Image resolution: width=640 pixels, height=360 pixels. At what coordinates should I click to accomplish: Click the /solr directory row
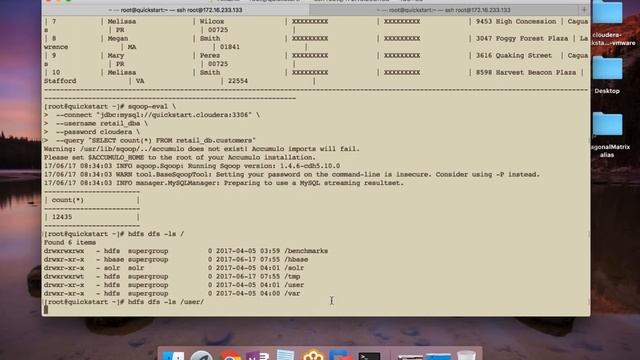pyautogui.click(x=174, y=268)
